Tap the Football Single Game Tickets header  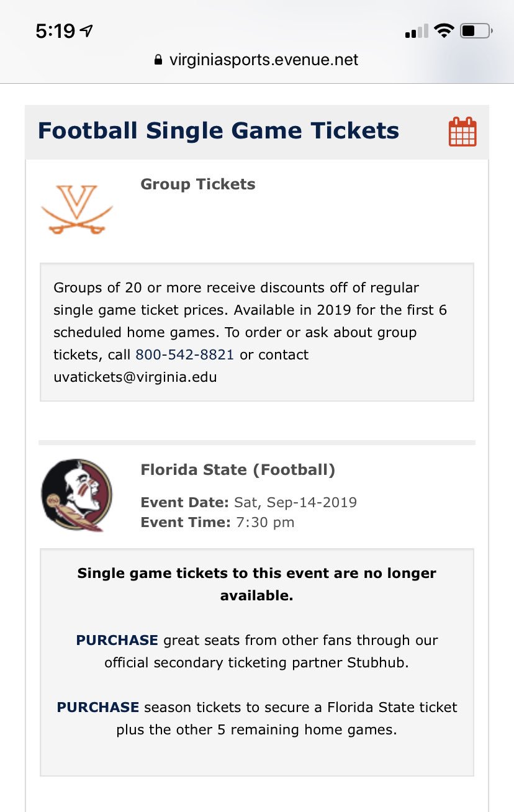pos(219,131)
